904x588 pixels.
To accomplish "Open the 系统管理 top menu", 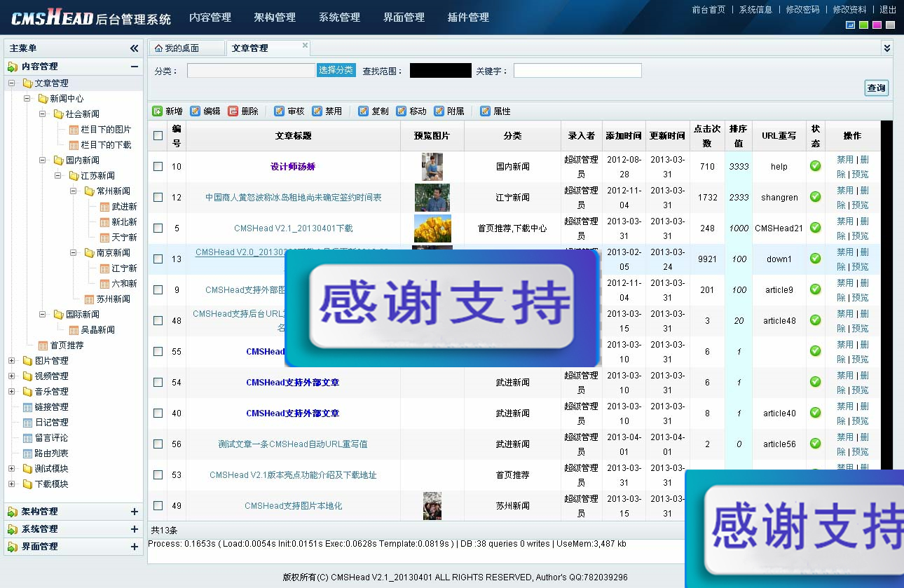I will point(339,18).
